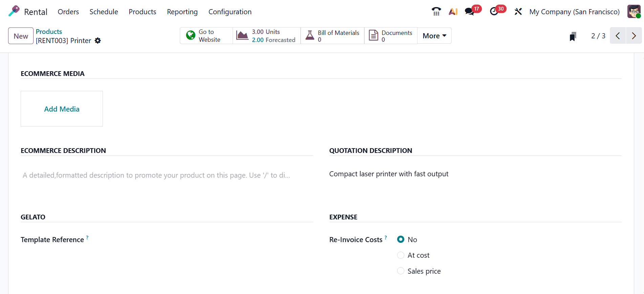
Task: Click the debug tools wrench icon
Action: (518, 12)
